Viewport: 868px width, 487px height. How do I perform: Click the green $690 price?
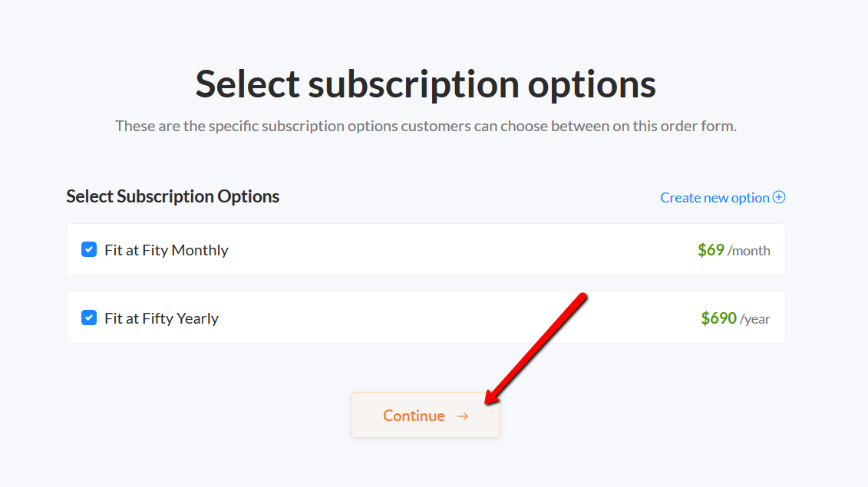click(x=718, y=318)
